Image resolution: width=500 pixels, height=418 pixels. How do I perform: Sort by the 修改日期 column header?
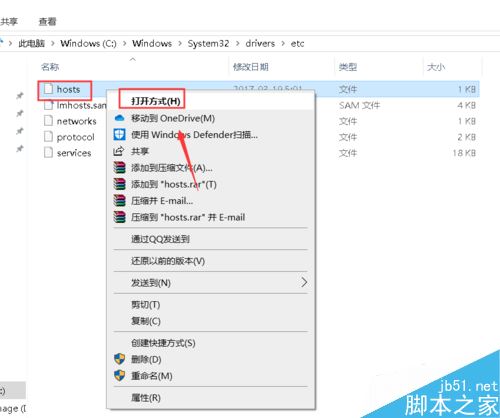251,67
